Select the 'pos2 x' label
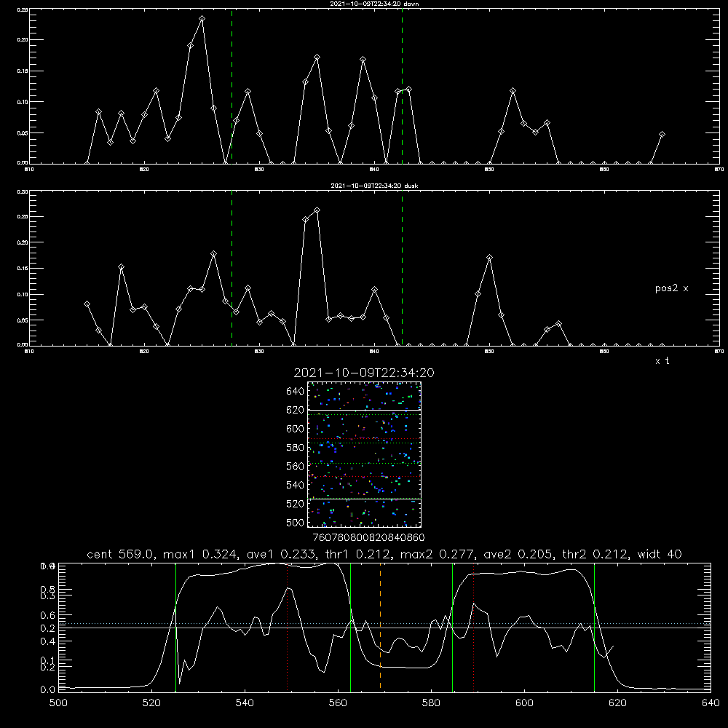Viewport: 728px width, 728px height. (x=671, y=288)
